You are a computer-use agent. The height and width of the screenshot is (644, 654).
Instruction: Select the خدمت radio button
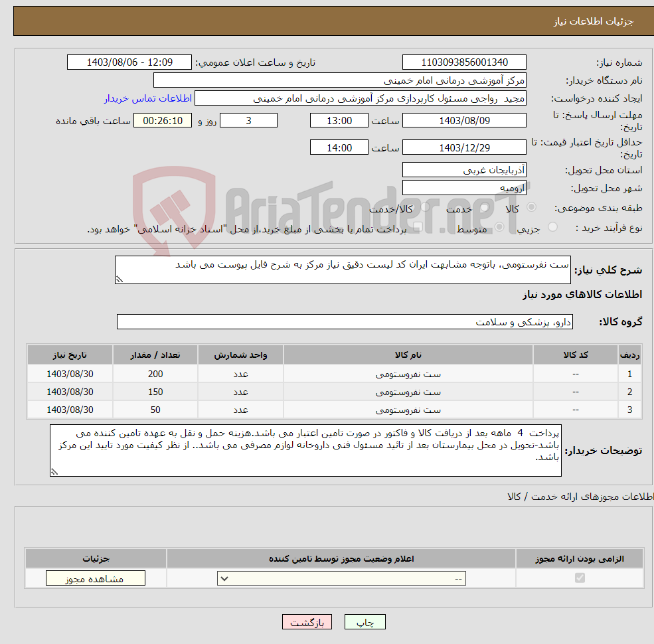coord(484,207)
